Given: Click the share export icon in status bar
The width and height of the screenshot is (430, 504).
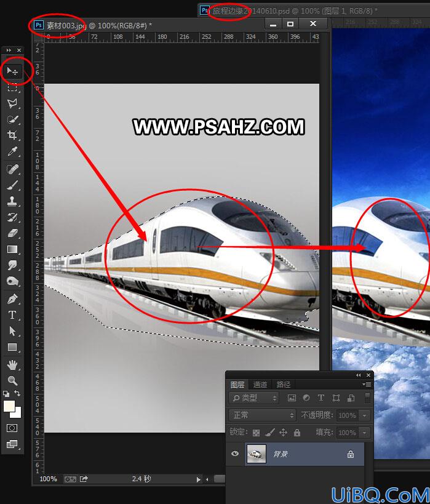Looking at the screenshot, I should (x=84, y=479).
